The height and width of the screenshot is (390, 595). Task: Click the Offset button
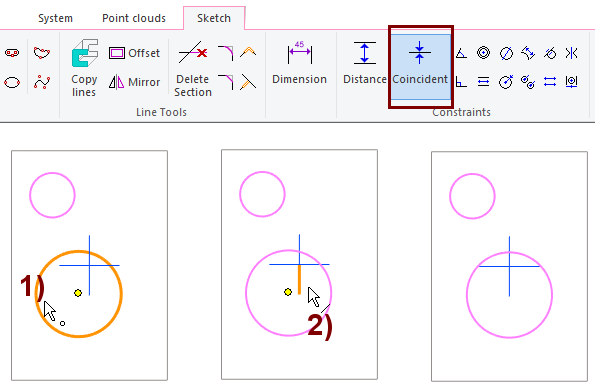click(134, 53)
